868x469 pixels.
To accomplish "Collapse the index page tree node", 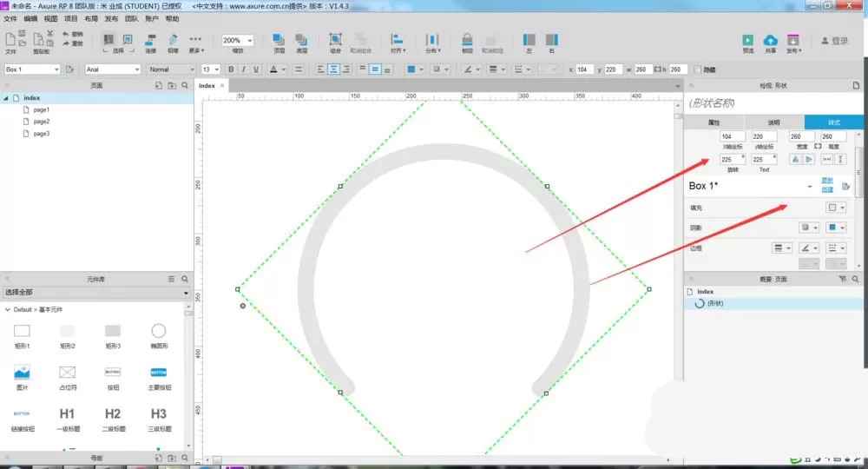I will coord(6,98).
